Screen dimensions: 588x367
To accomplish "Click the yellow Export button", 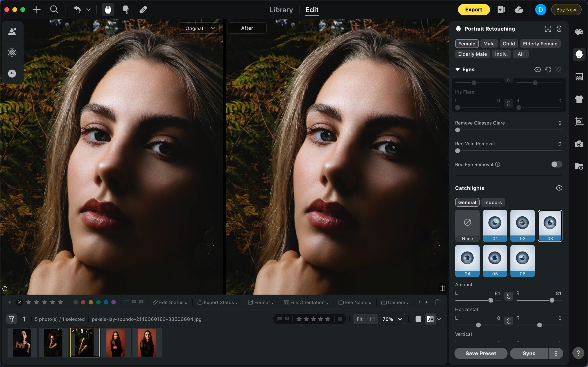I will point(473,10).
